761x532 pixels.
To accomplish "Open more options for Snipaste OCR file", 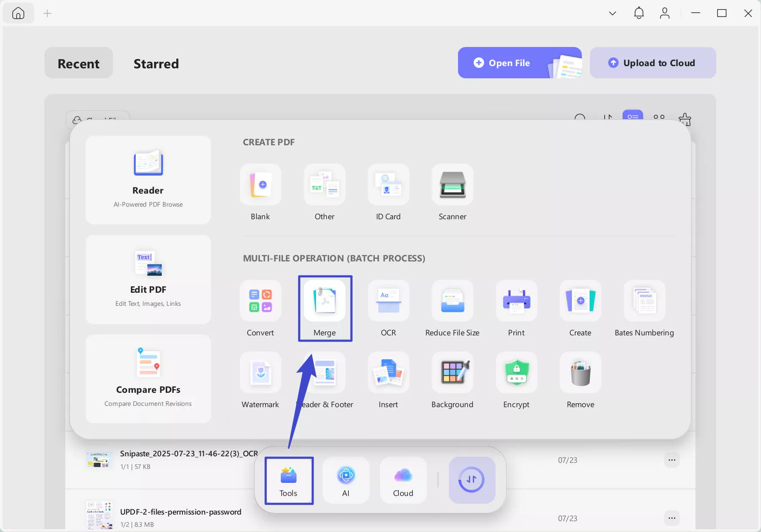I will point(672,460).
